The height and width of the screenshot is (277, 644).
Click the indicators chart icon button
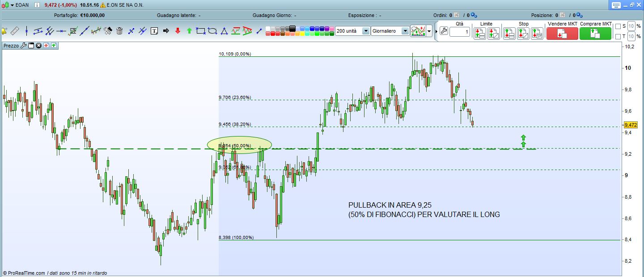pos(418,31)
